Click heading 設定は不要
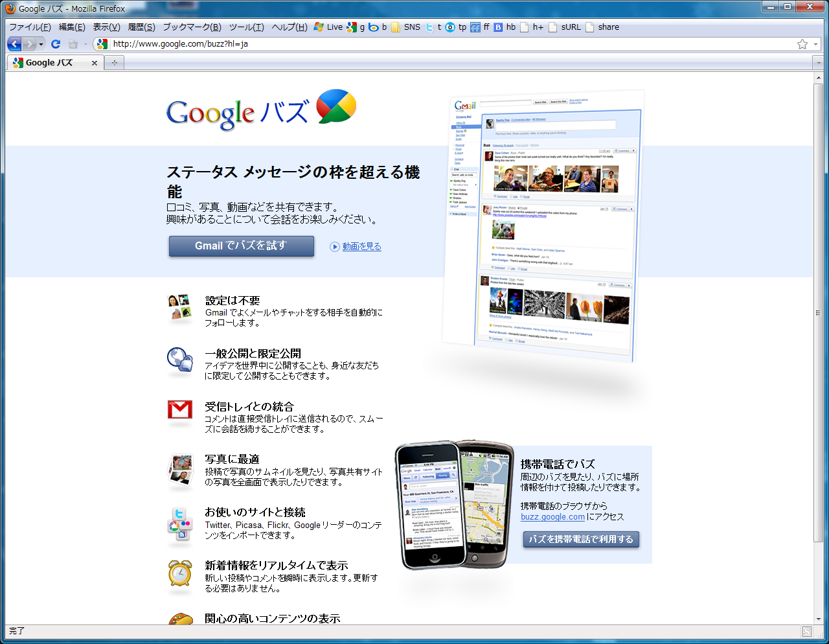 (x=233, y=301)
